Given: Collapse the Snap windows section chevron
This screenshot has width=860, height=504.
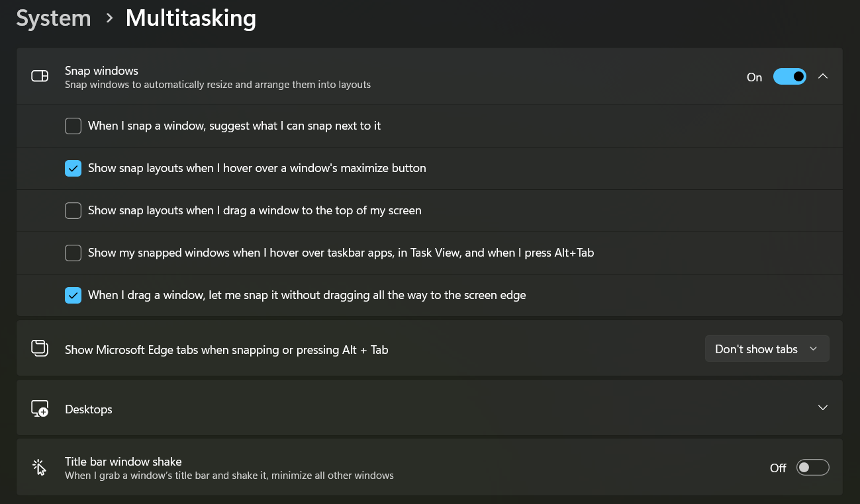Looking at the screenshot, I should tap(823, 77).
